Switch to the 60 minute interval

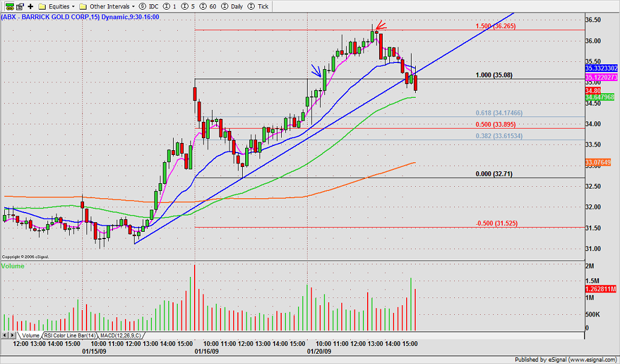pos(208,7)
